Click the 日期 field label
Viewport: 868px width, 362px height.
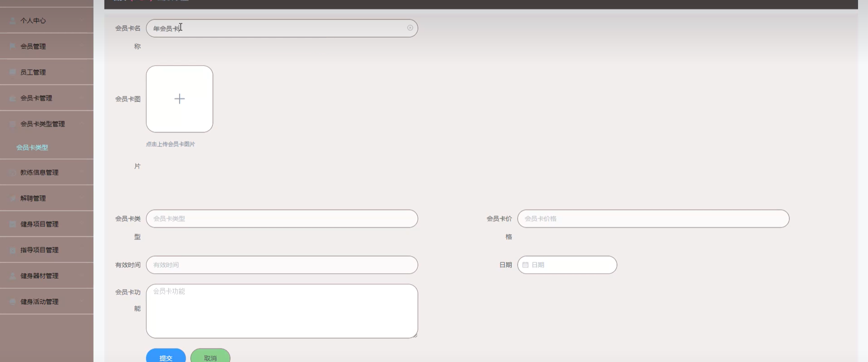[x=505, y=265]
